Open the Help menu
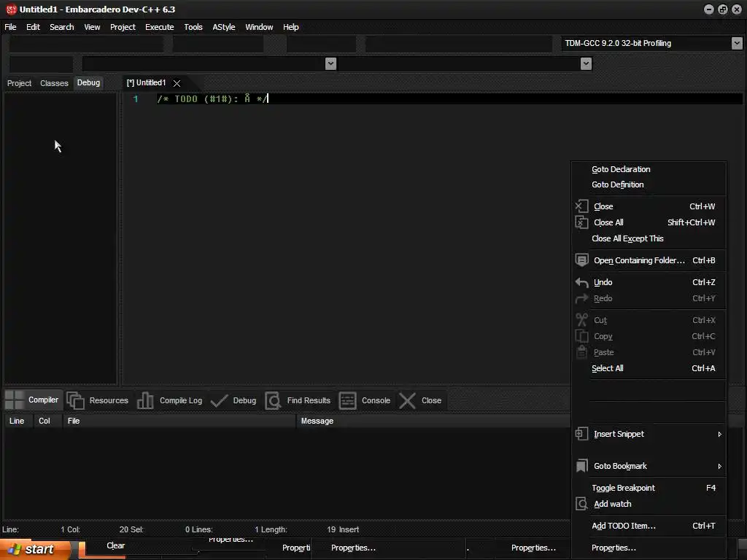Image resolution: width=747 pixels, height=560 pixels. pyautogui.click(x=290, y=27)
